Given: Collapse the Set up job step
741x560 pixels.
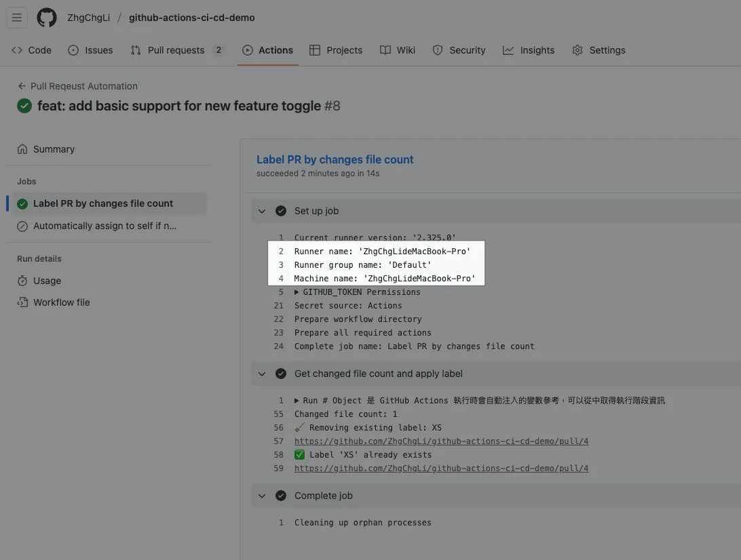Looking at the screenshot, I should pyautogui.click(x=262, y=211).
